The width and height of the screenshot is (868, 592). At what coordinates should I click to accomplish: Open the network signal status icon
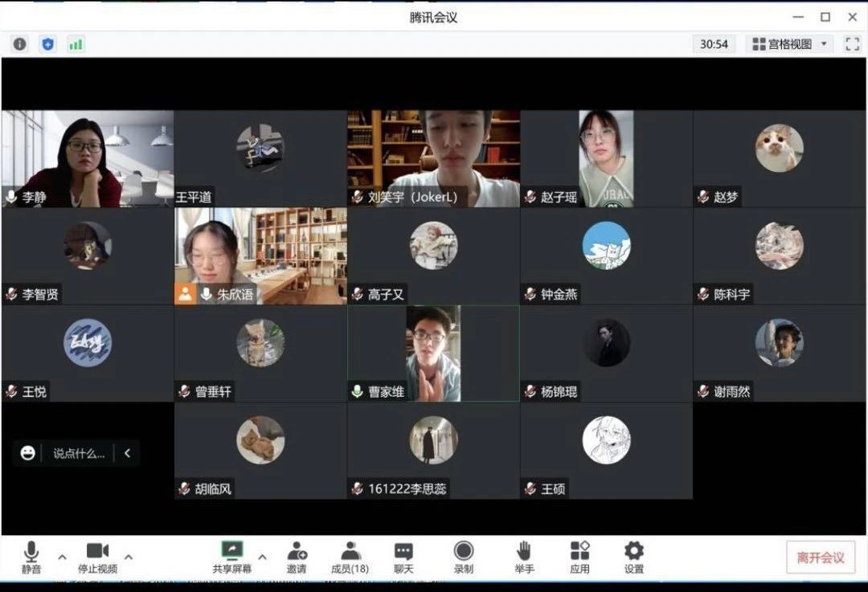coord(76,44)
